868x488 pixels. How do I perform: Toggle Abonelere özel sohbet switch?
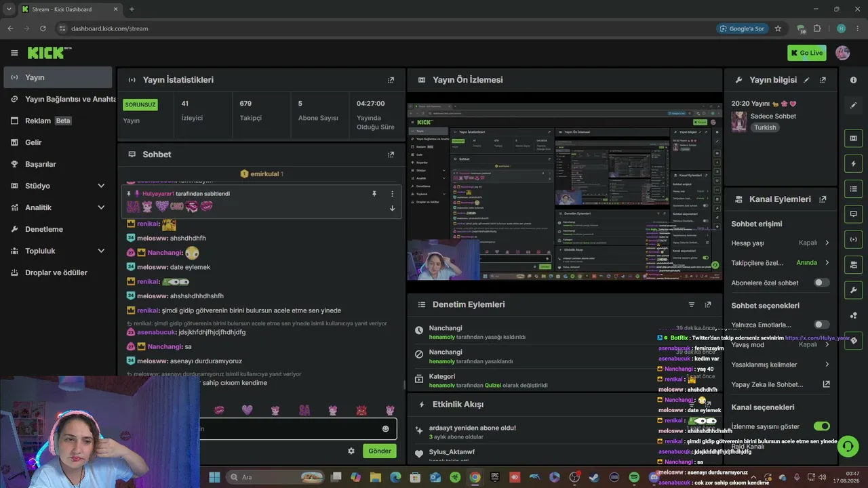tap(822, 283)
